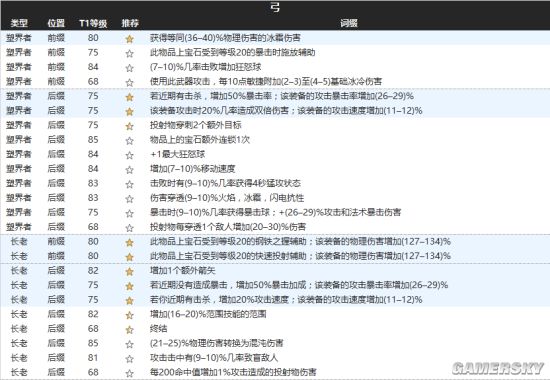
Task: Click the star beside 击败时有(9–10)%几率获得4秒猛攻状态
Action: click(129, 184)
